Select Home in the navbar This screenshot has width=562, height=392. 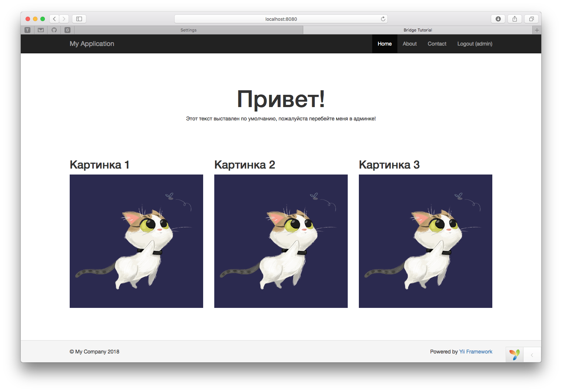(385, 44)
